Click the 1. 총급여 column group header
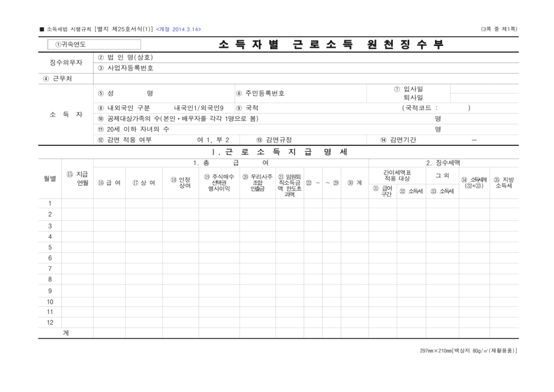The width and height of the screenshot is (554, 392). [230, 163]
